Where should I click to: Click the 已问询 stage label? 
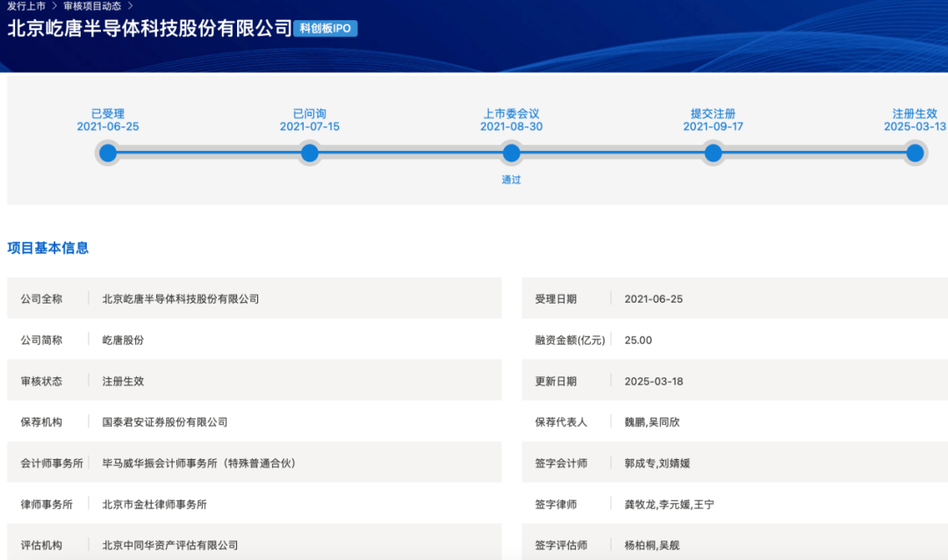pos(310,114)
